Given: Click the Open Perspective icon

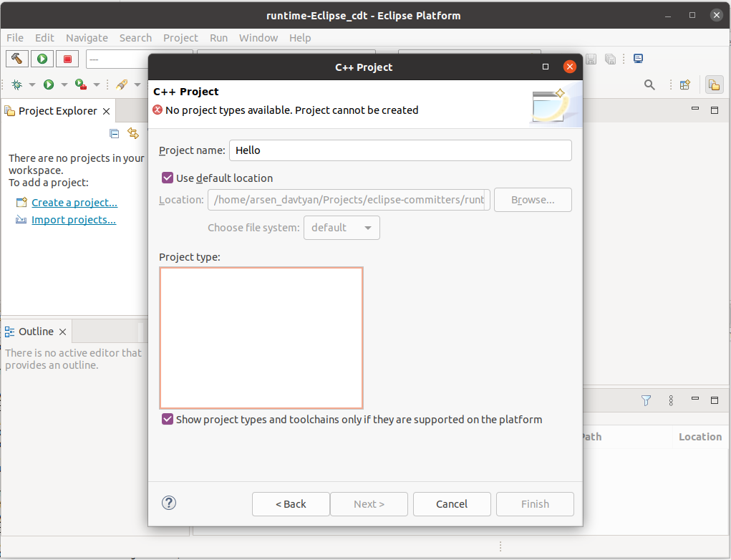Looking at the screenshot, I should pos(685,85).
